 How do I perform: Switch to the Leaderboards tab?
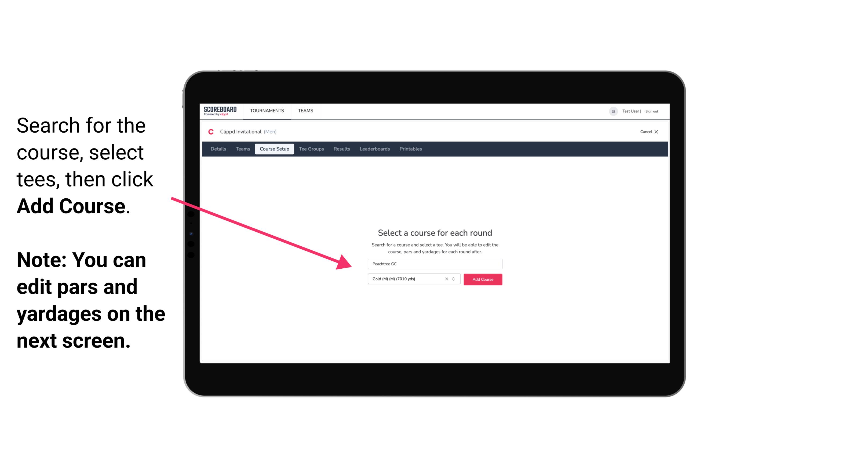pos(374,149)
